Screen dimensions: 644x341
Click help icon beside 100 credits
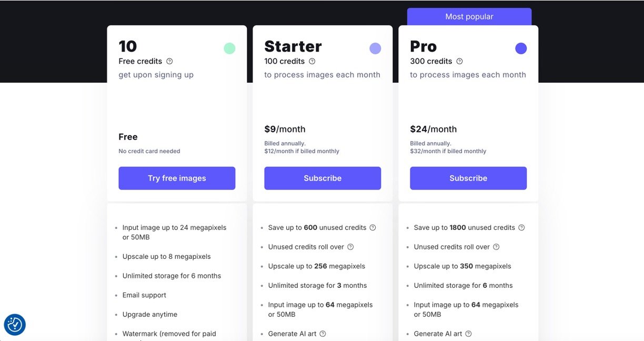[312, 61]
